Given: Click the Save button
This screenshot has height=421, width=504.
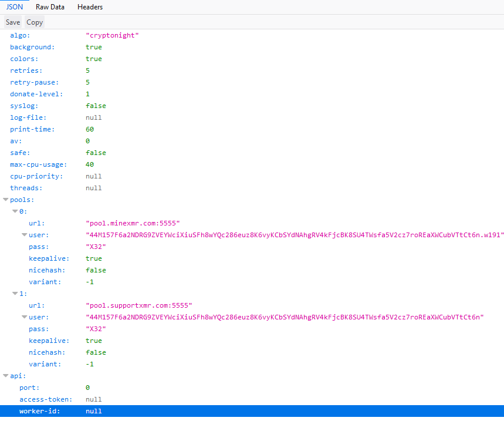Looking at the screenshot, I should [13, 22].
